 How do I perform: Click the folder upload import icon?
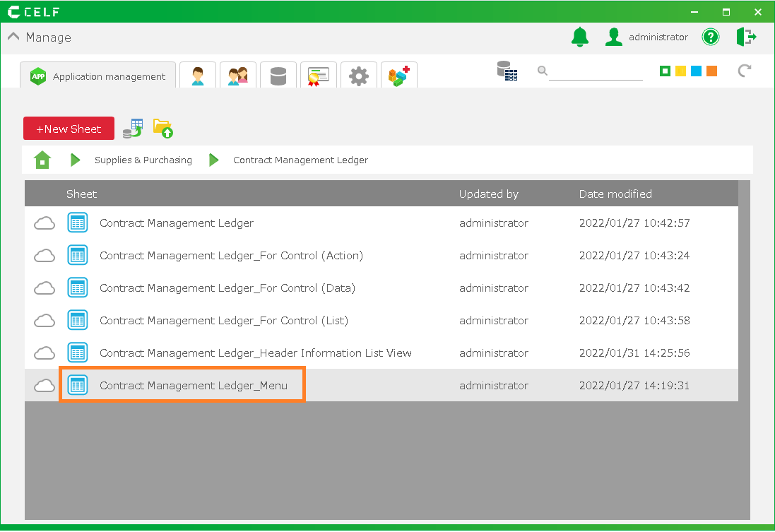[x=163, y=129]
